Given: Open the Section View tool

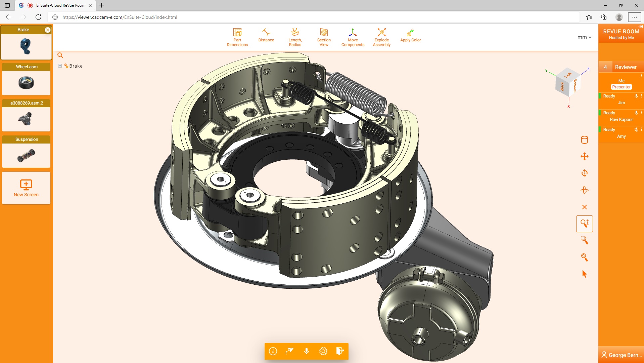Looking at the screenshot, I should [x=323, y=37].
